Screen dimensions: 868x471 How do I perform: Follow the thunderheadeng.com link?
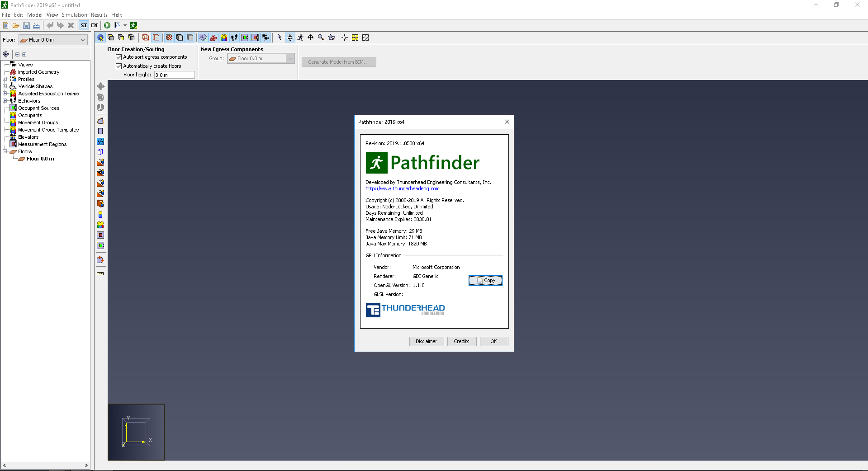point(403,189)
